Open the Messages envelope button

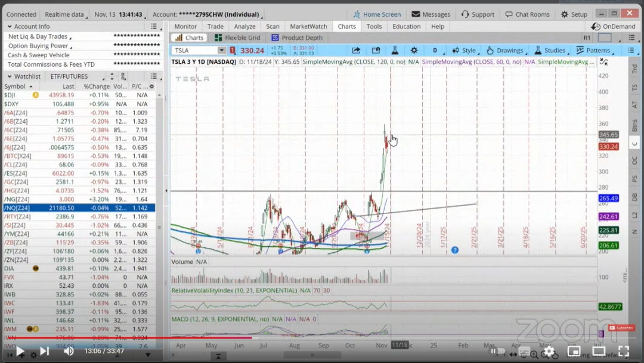[431, 14]
